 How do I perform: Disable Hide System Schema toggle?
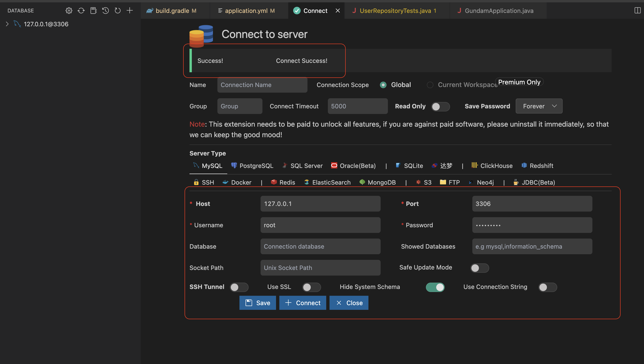pyautogui.click(x=435, y=287)
